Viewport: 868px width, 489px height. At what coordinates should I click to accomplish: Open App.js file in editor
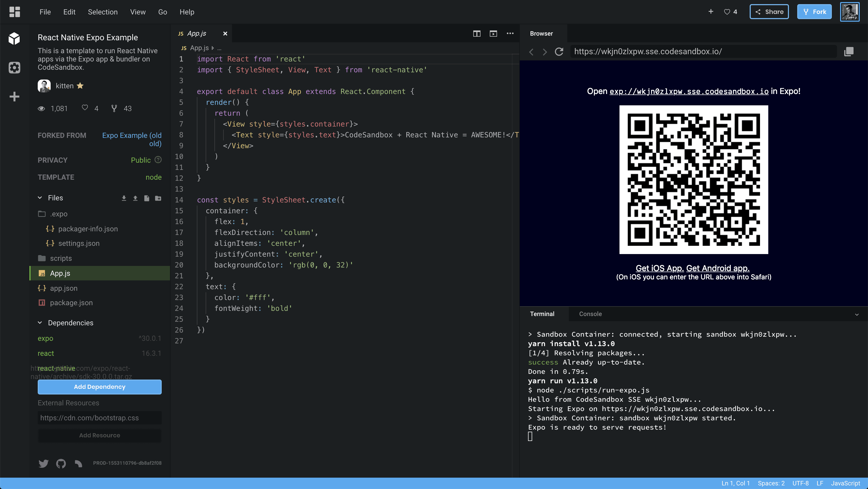pos(60,273)
